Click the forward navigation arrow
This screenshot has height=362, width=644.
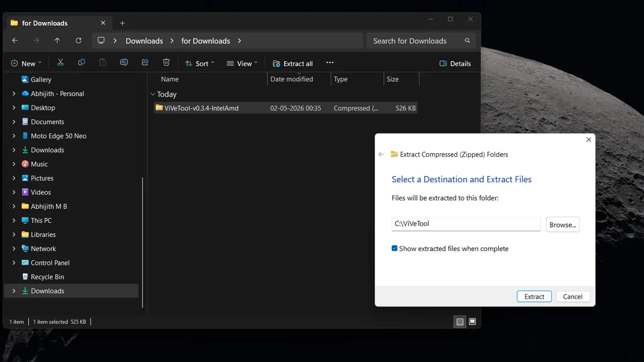(x=36, y=41)
